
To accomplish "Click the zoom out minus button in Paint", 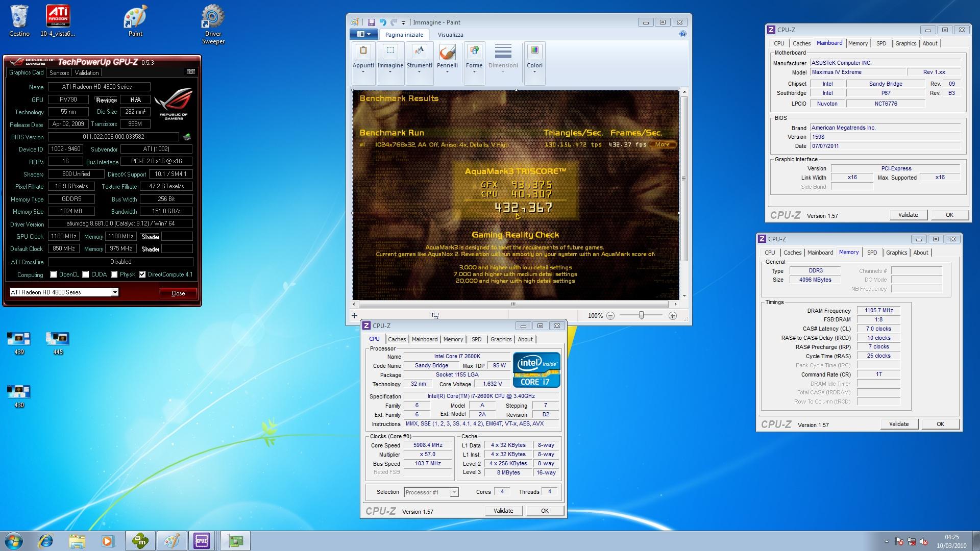I will point(610,316).
